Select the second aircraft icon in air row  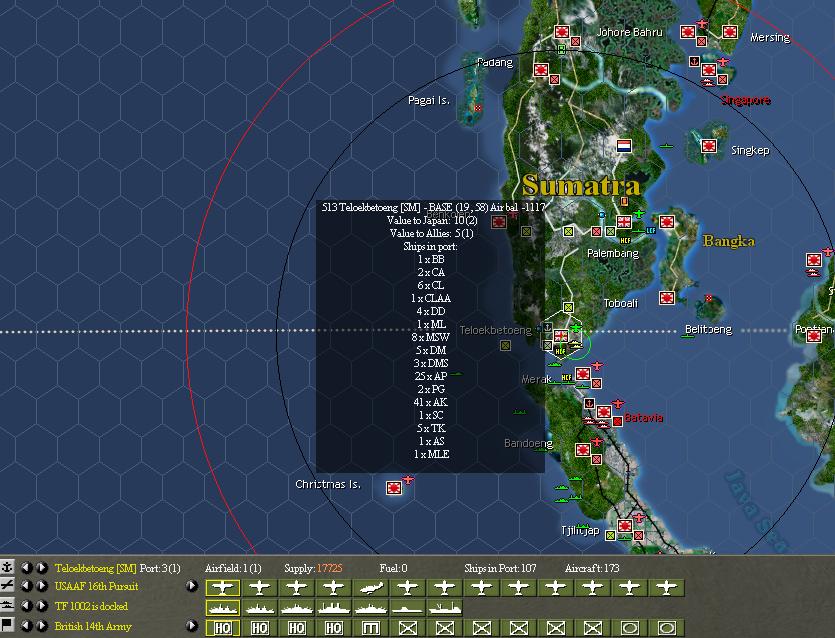(x=259, y=587)
